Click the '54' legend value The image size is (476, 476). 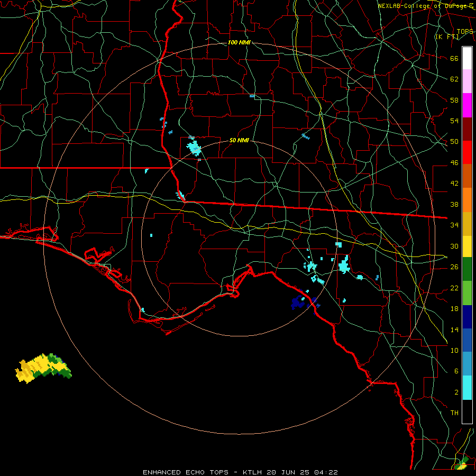(454, 121)
